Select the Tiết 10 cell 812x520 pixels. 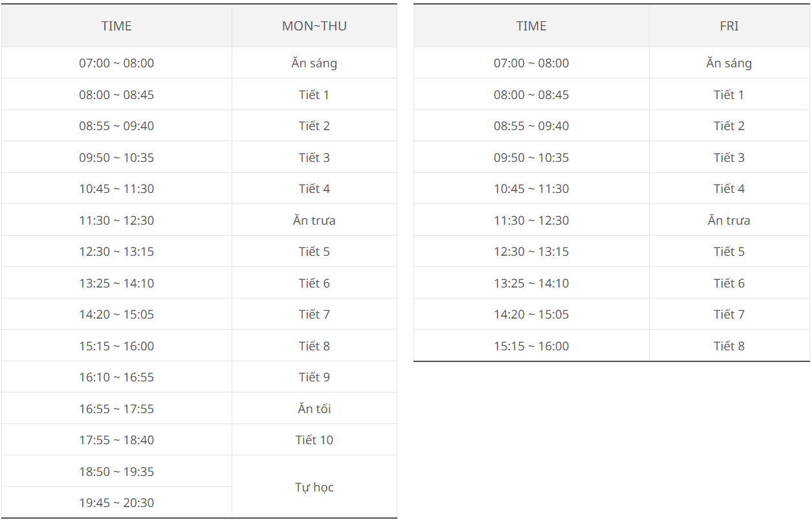(x=314, y=440)
